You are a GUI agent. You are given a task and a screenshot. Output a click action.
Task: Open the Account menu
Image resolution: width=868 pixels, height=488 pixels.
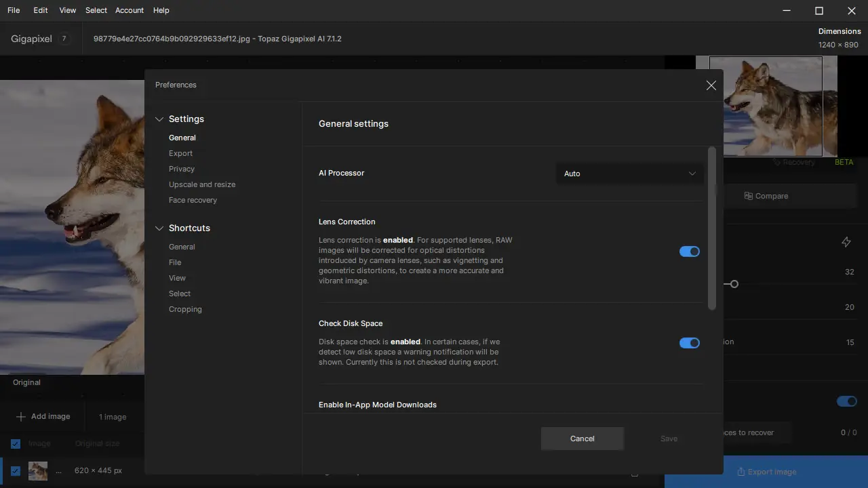(x=129, y=10)
